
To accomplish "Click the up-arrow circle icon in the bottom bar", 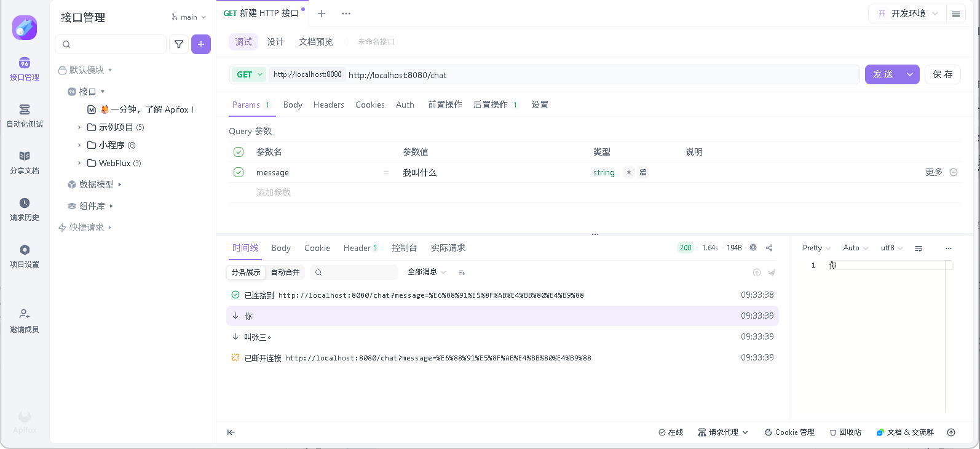I will pos(951,432).
